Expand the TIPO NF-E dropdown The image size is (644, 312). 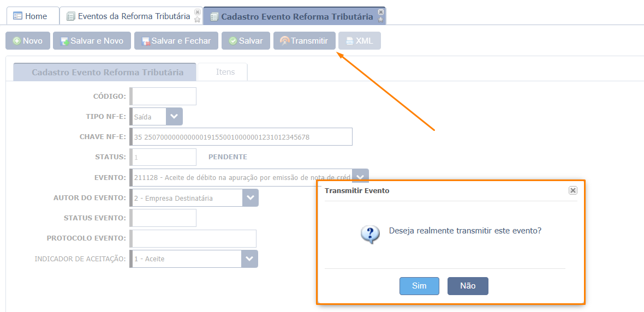(174, 117)
